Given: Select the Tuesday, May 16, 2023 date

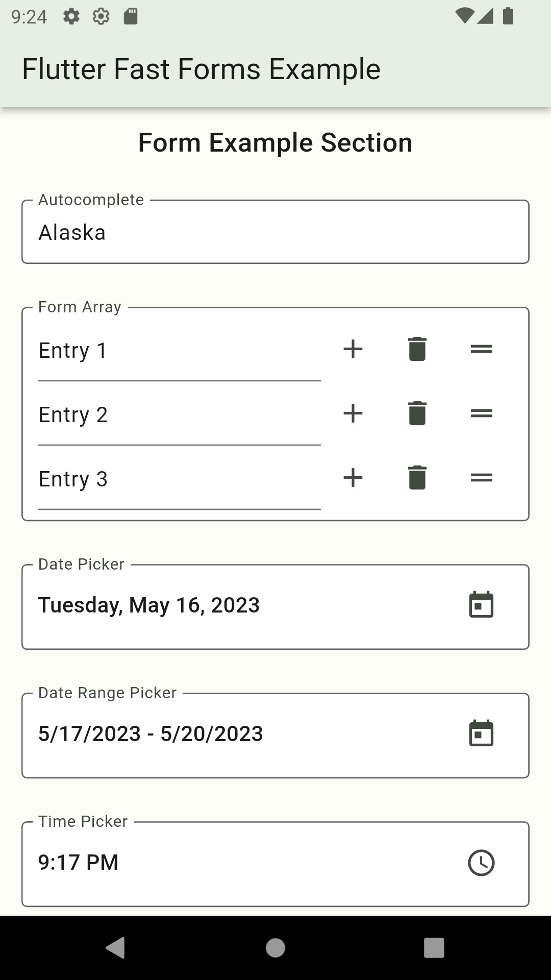Looking at the screenshot, I should 149,605.
